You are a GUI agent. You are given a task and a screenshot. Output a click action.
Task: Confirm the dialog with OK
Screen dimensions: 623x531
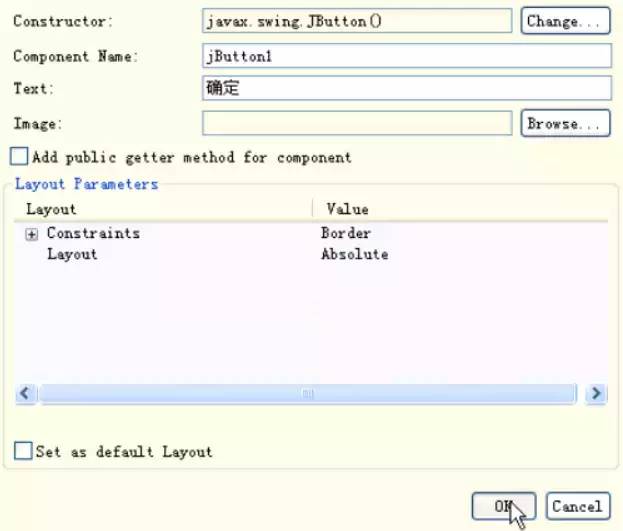pyautogui.click(x=504, y=506)
